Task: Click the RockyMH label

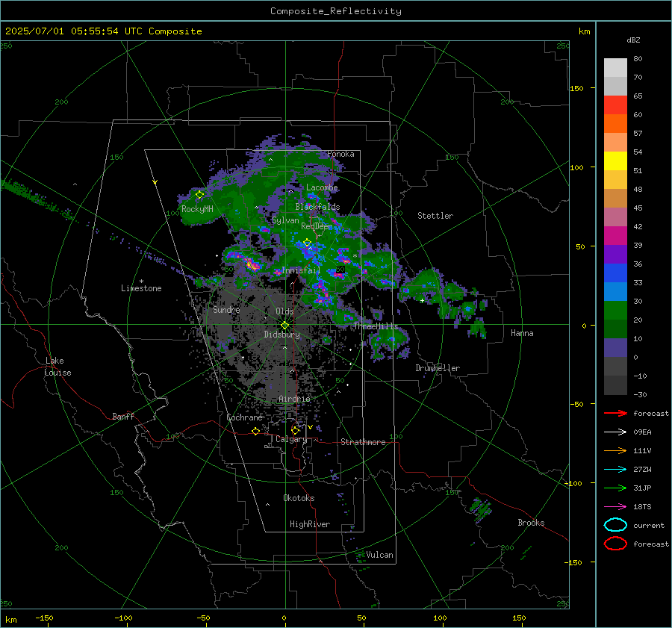Action: pos(197,209)
